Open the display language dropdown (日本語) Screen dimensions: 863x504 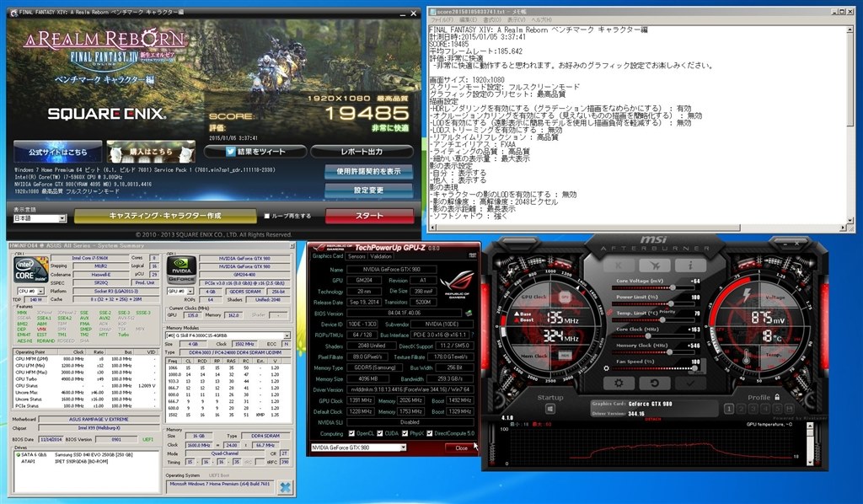pyautogui.click(x=40, y=218)
